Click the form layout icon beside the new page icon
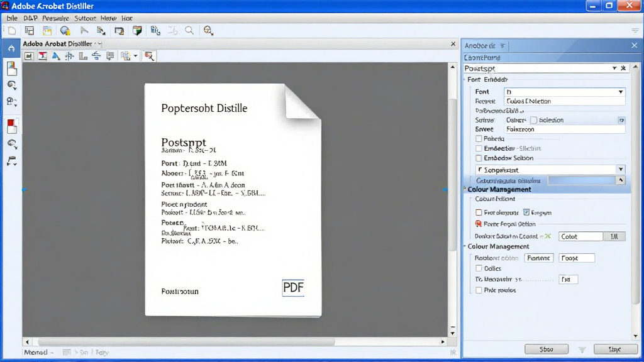The height and width of the screenshot is (362, 644). pyautogui.click(x=29, y=31)
